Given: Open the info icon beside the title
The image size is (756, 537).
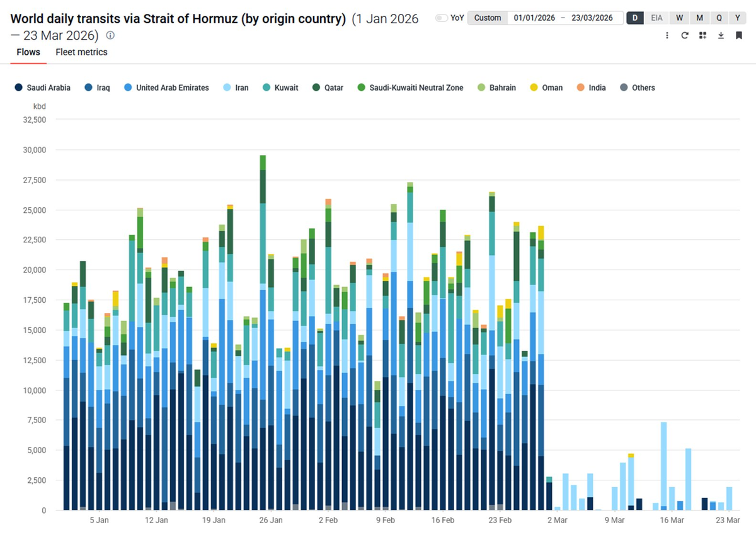Looking at the screenshot, I should (110, 35).
